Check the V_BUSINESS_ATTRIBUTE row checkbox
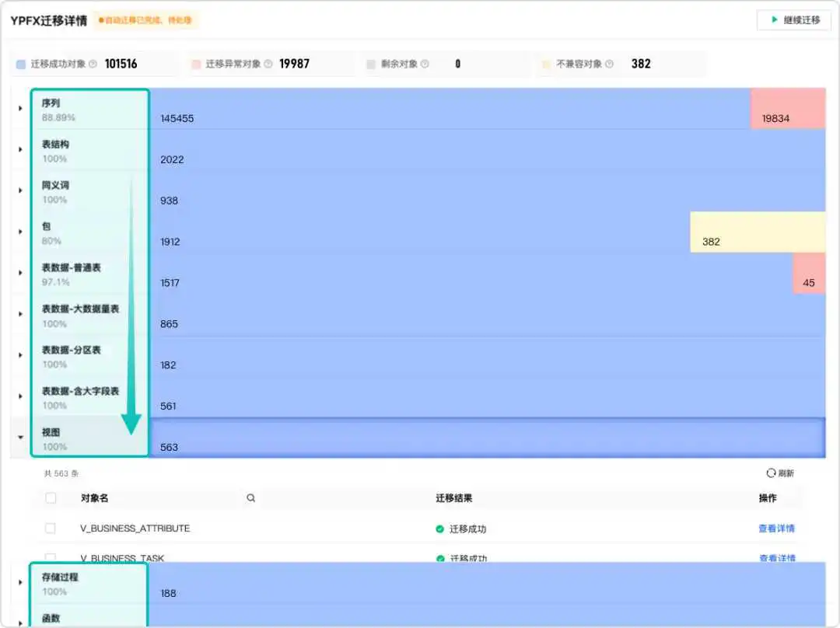This screenshot has width=840, height=628. point(51,529)
